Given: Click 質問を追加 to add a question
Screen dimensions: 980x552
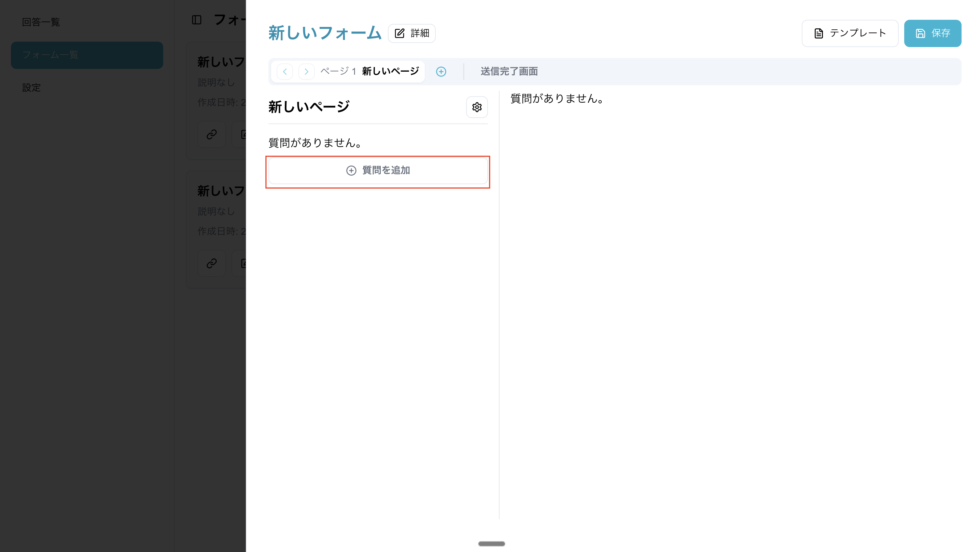Looking at the screenshot, I should 378,170.
